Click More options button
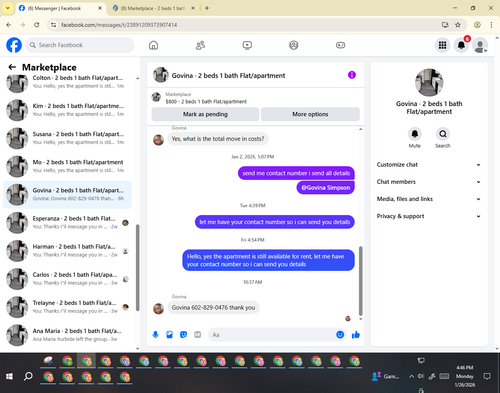 (310, 114)
